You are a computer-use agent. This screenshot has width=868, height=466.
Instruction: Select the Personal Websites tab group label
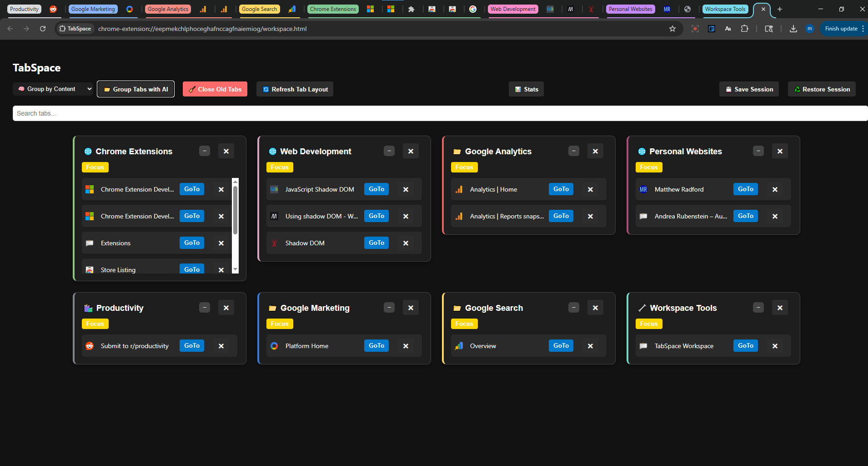[631, 9]
